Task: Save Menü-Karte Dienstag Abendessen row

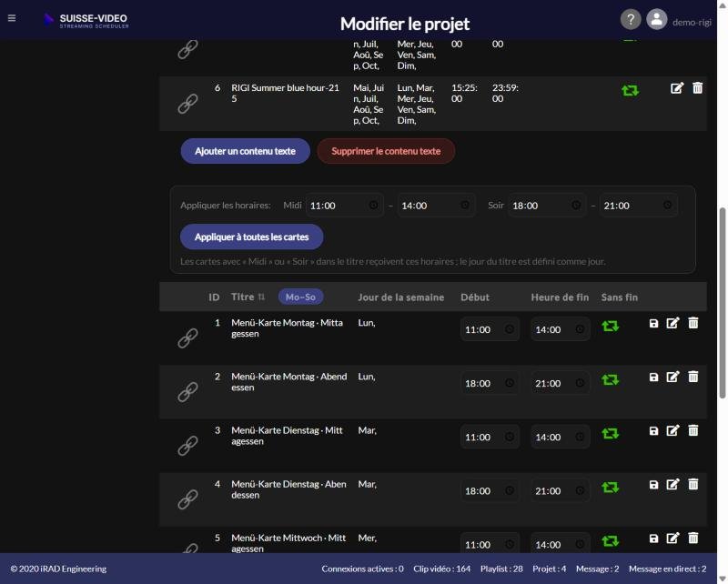Action: [x=653, y=485]
